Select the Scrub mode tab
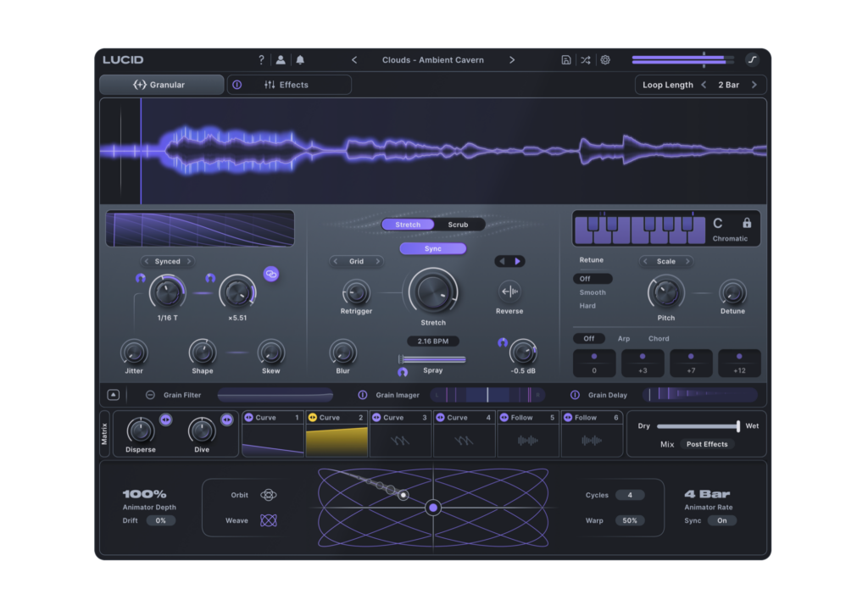The height and width of the screenshot is (611, 868). (x=458, y=224)
